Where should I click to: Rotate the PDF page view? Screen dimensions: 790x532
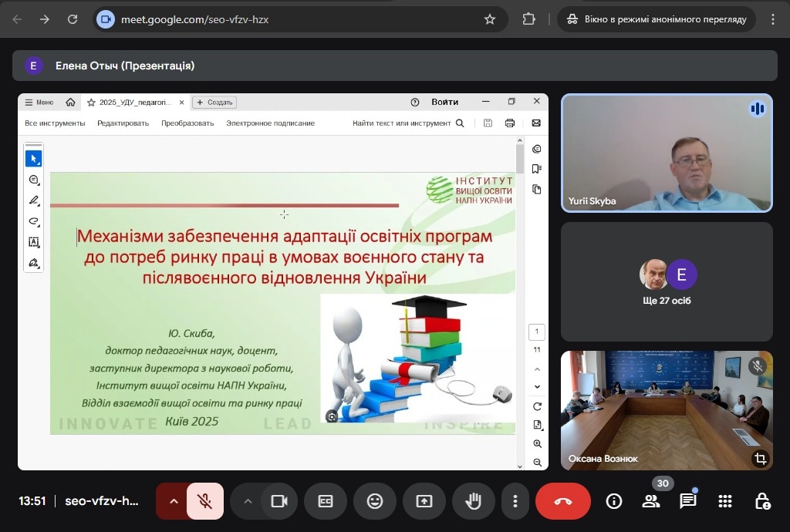click(537, 406)
